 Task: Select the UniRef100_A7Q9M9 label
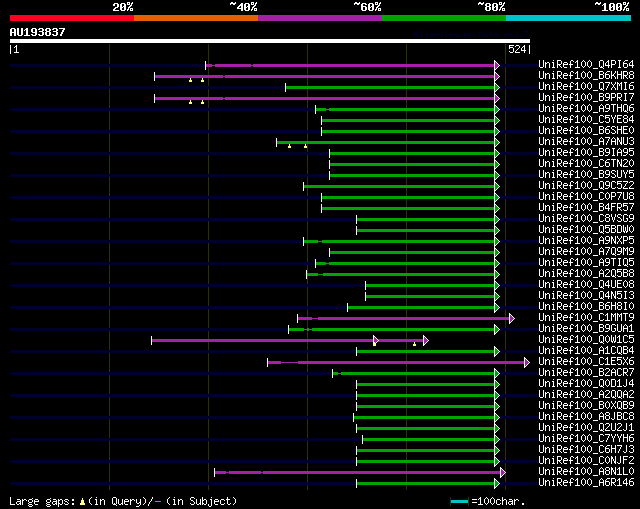tap(586, 251)
